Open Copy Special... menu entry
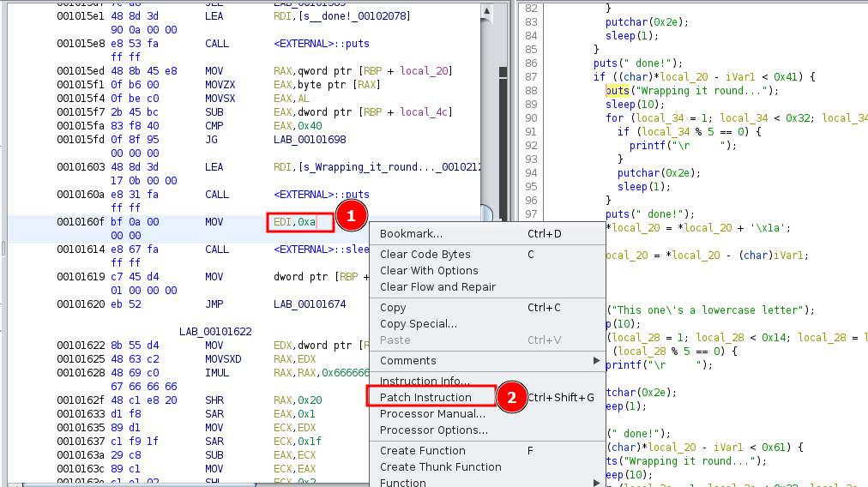Viewport: 868px width, 487px height. tap(418, 323)
